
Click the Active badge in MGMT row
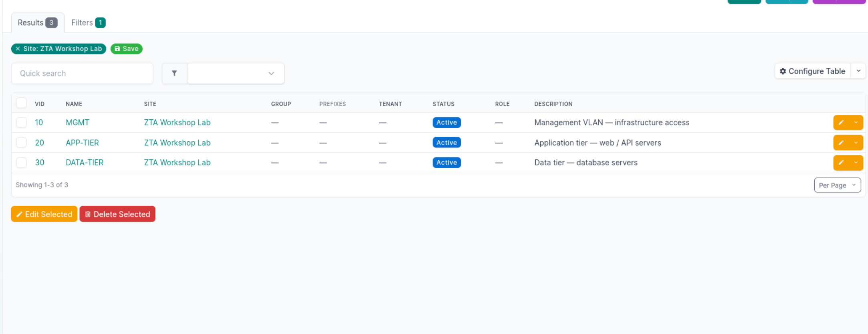pos(446,123)
